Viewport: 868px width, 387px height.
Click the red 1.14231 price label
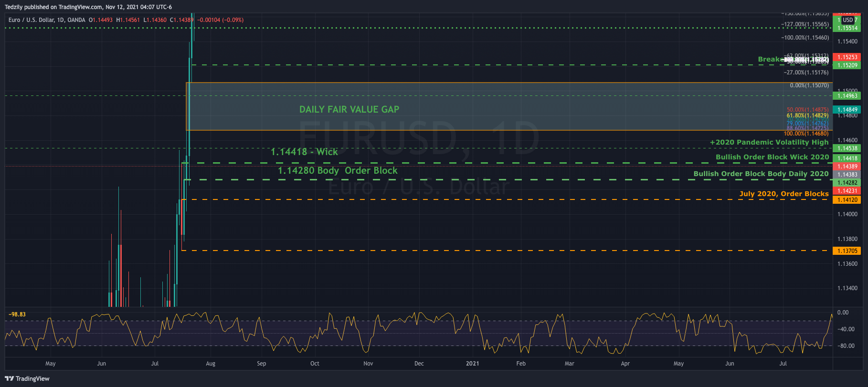[x=847, y=191]
